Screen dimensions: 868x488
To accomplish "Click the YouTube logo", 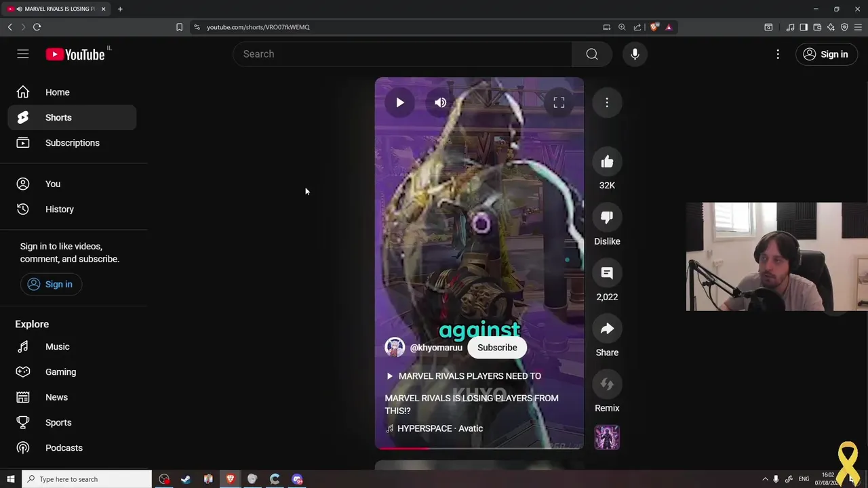I will coord(75,54).
